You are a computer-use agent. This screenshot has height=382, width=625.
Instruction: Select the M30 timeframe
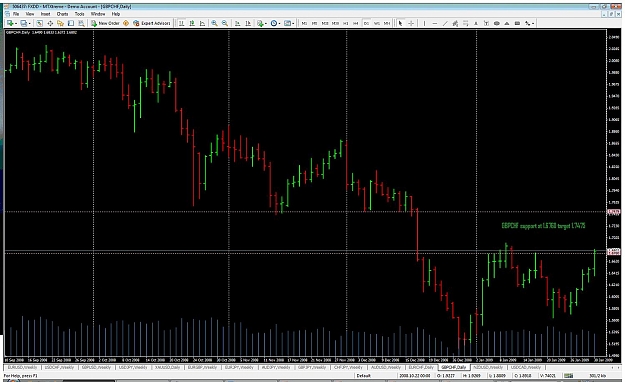(x=335, y=23)
